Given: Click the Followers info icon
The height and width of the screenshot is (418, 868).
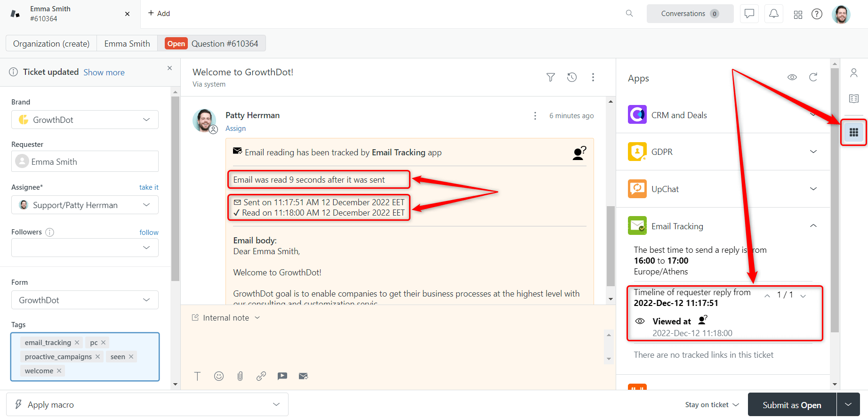Looking at the screenshot, I should click(x=49, y=232).
